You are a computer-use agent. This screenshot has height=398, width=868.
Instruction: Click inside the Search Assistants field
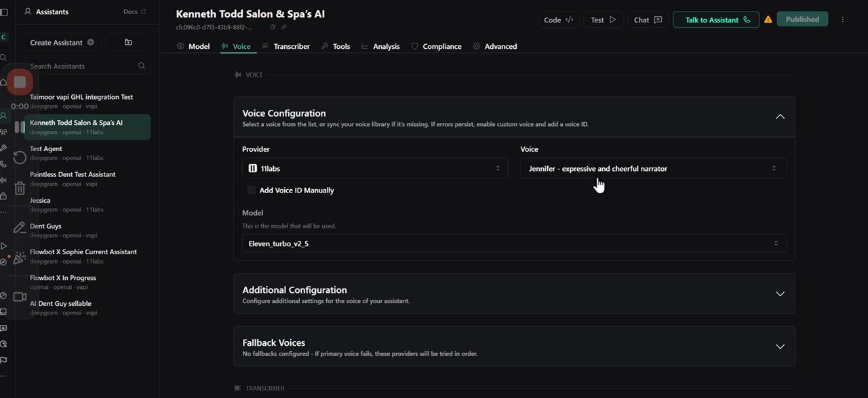[87, 66]
